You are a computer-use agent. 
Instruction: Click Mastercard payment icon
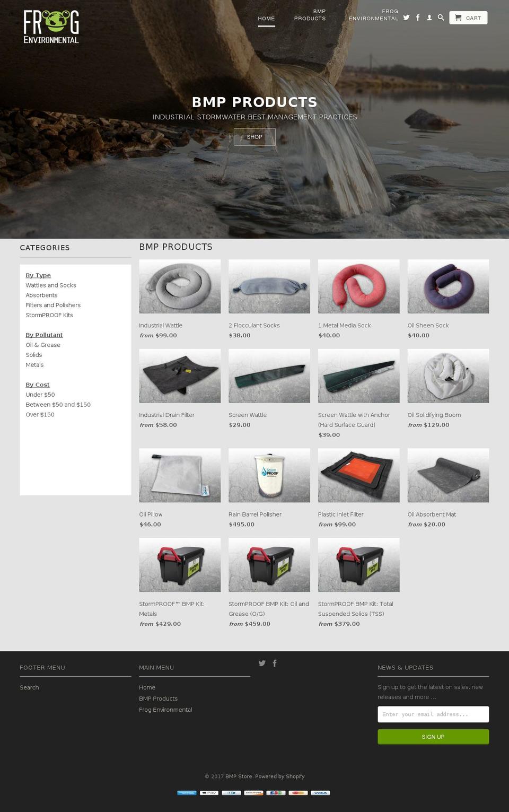298,793
